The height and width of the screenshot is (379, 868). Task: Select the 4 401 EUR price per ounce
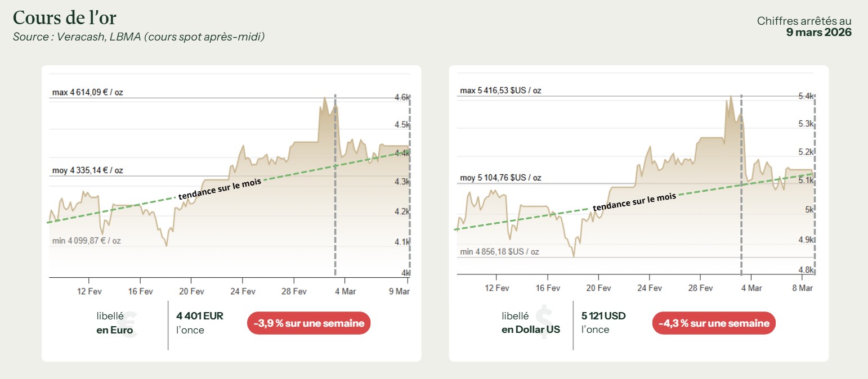coord(199,316)
